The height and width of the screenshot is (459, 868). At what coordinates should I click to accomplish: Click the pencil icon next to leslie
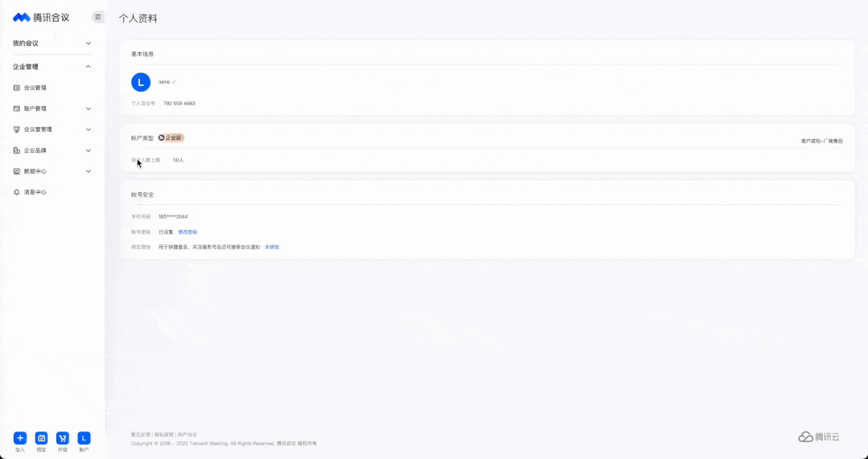[x=175, y=82]
